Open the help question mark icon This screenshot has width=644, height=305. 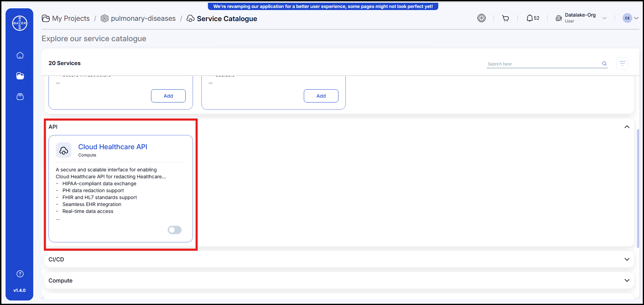pos(20,274)
